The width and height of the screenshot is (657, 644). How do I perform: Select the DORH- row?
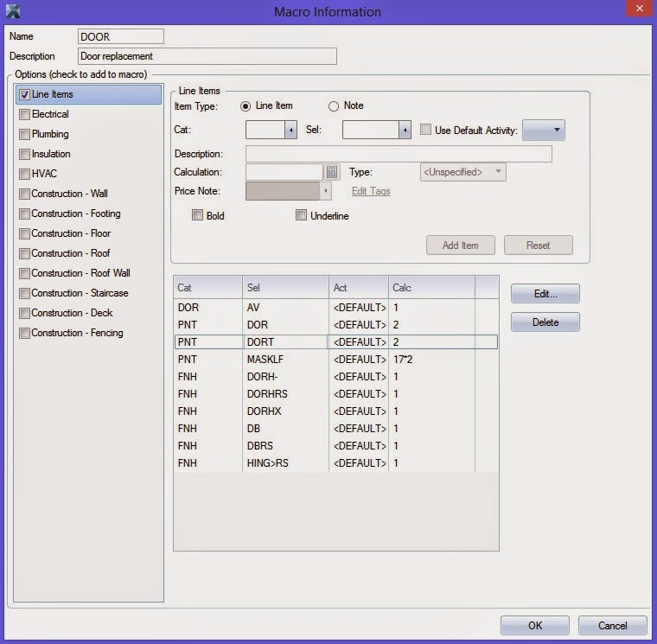[x=336, y=377]
